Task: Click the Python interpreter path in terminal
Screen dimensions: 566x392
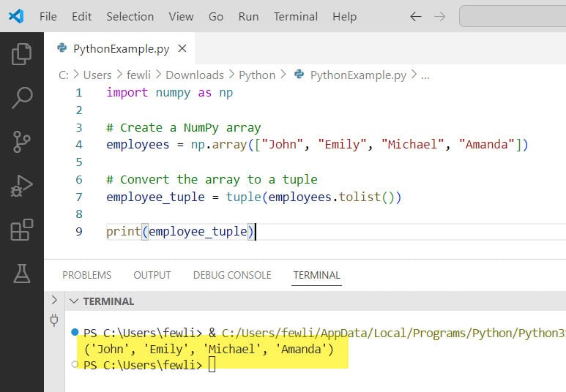Action: (394, 333)
